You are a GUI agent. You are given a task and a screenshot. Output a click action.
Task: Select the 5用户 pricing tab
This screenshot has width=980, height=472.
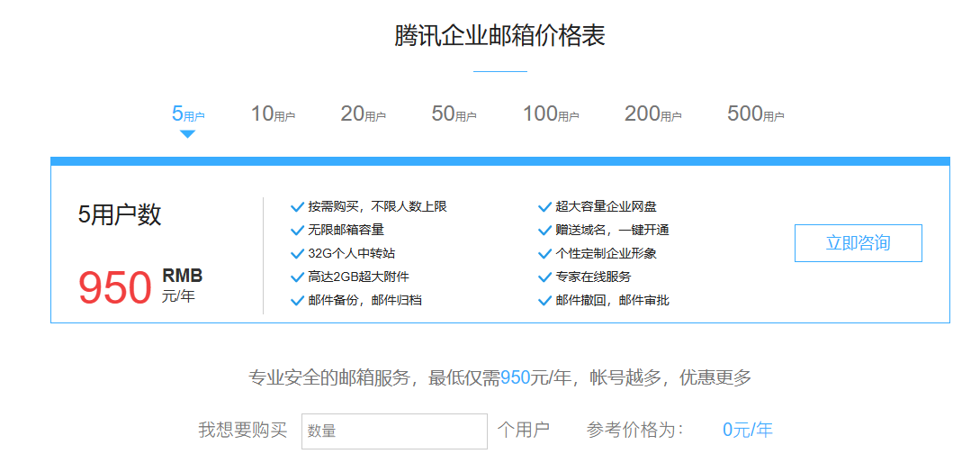(188, 114)
